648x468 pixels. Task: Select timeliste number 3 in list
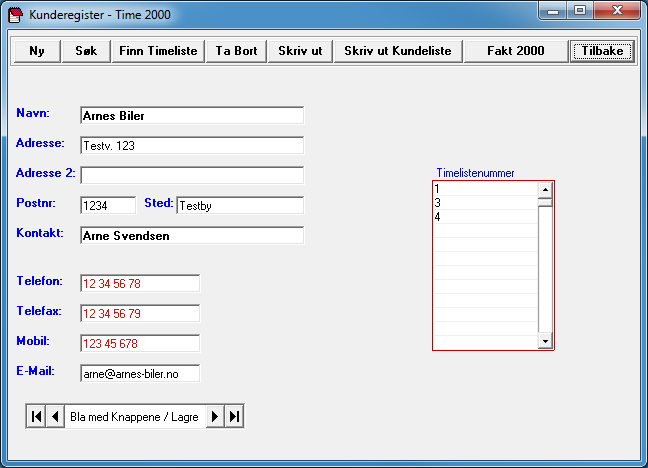485,202
